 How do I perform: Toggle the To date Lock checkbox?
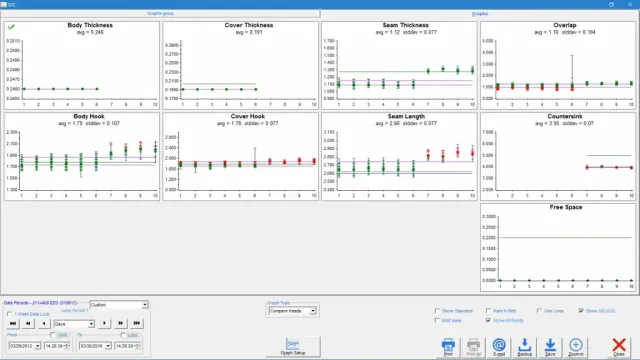point(123,335)
